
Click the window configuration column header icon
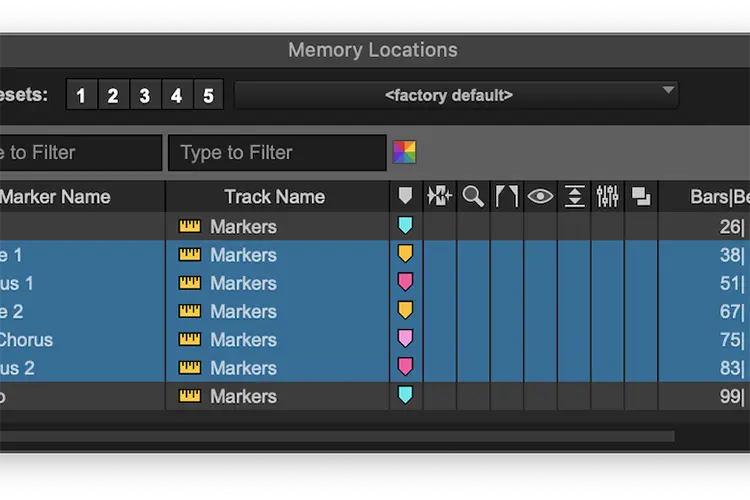(641, 196)
